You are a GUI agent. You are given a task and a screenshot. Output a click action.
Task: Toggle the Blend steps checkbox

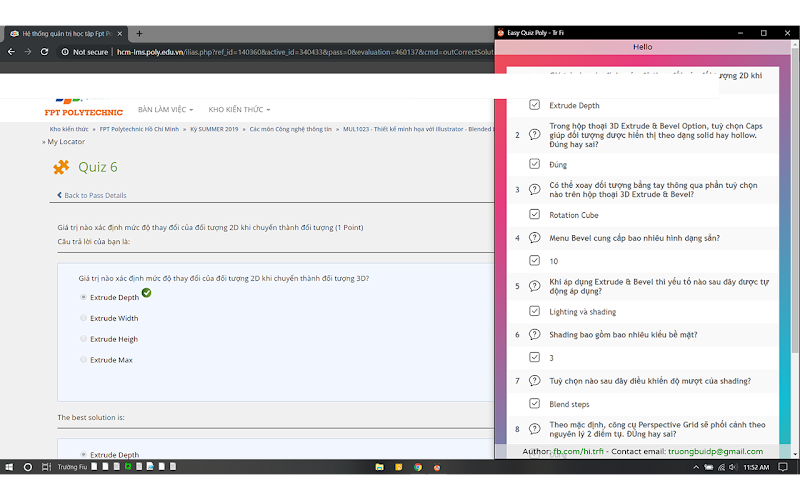(534, 403)
